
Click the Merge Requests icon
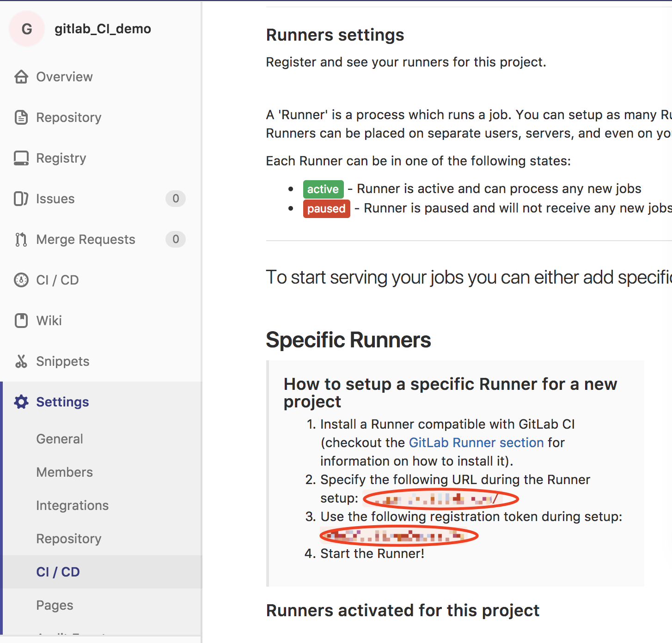[x=21, y=239]
